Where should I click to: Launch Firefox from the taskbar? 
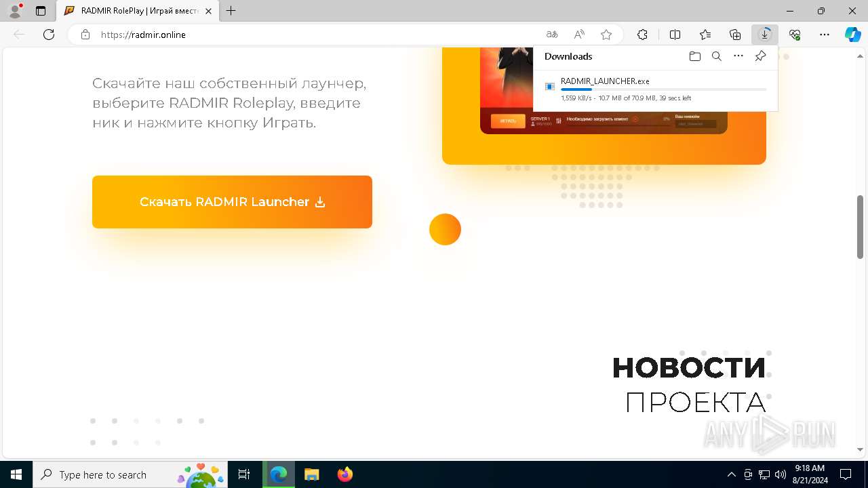(344, 474)
